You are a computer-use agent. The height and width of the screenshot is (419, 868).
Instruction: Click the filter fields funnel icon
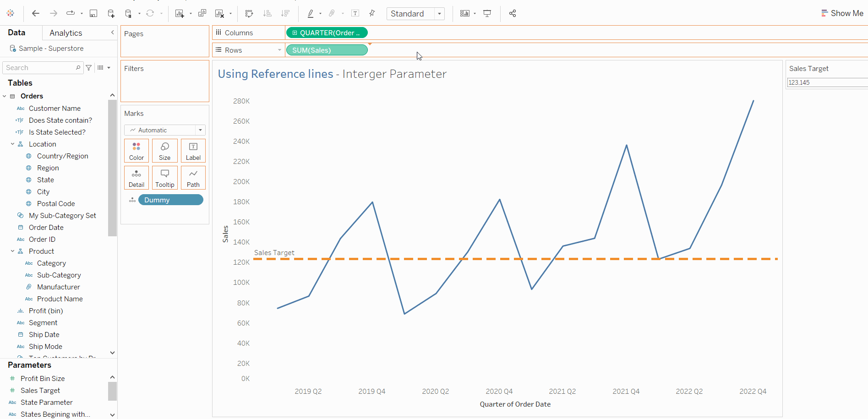coord(89,68)
